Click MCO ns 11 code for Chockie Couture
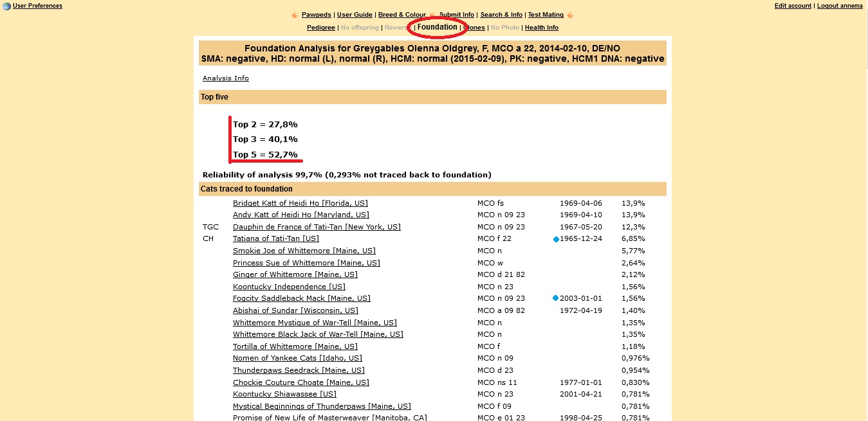This screenshot has width=868, height=421. [x=497, y=382]
